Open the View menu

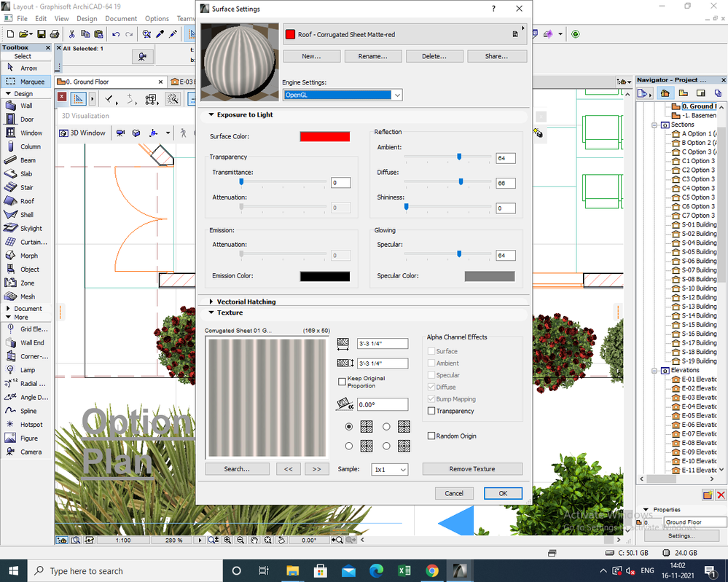click(x=61, y=18)
